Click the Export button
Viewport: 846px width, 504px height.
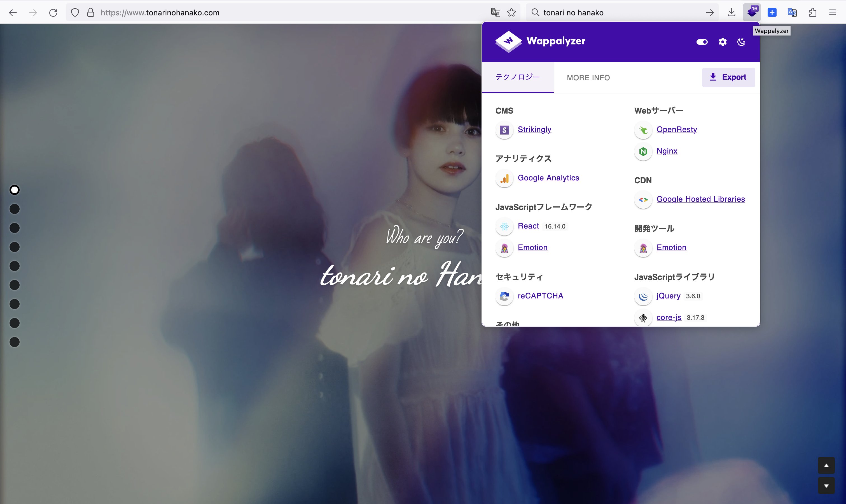(728, 77)
